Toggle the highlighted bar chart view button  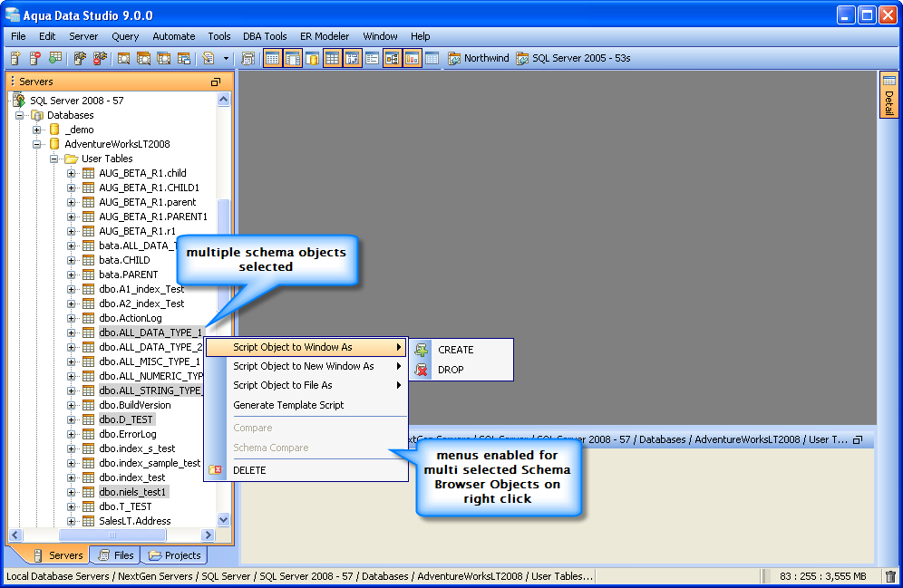412,58
